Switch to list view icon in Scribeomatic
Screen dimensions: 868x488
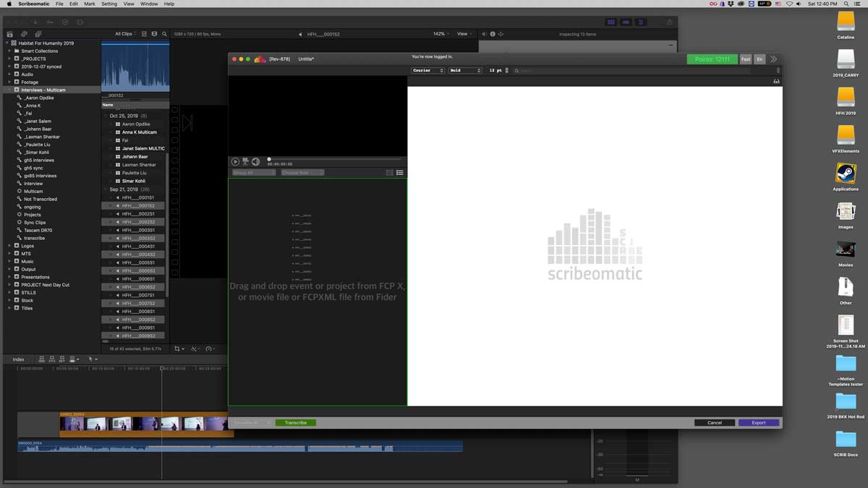(400, 173)
